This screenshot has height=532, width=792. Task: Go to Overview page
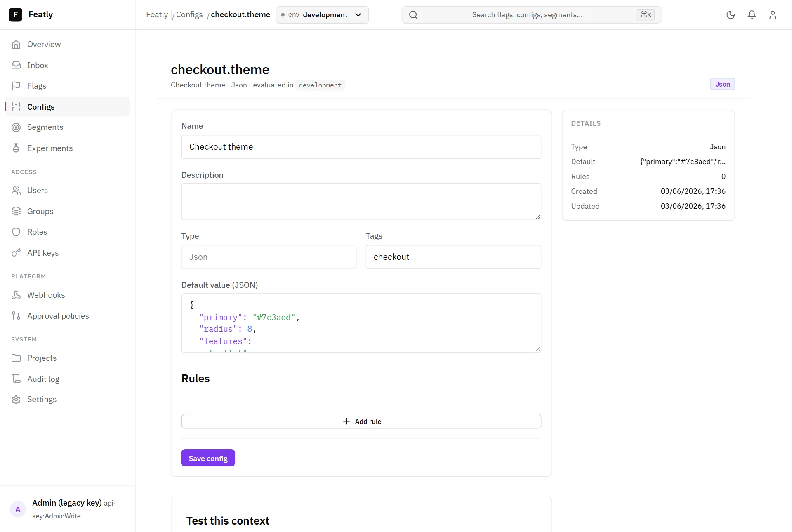(68, 45)
